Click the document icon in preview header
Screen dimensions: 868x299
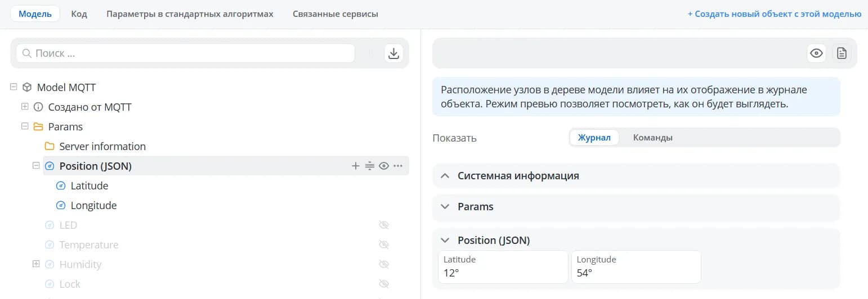842,53
